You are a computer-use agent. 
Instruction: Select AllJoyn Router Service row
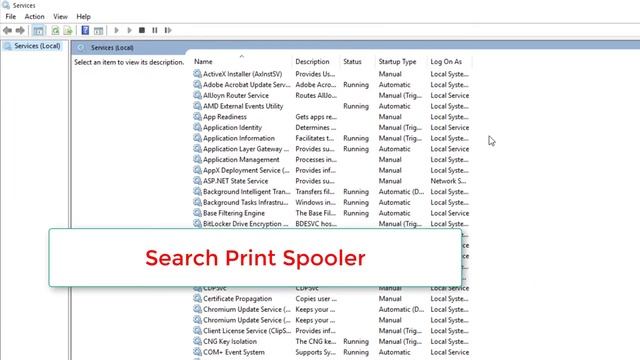(x=331, y=96)
